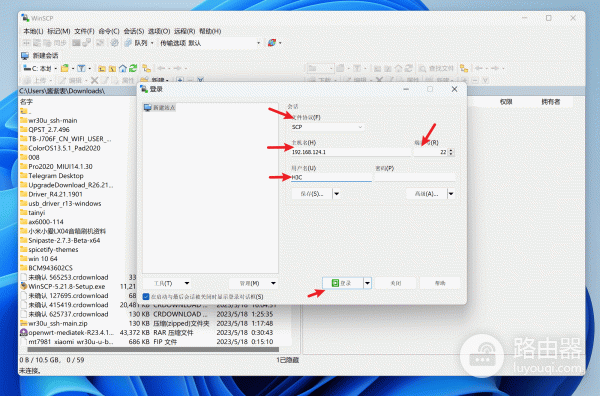Click the local delete X icon

pyautogui.click(x=95, y=80)
